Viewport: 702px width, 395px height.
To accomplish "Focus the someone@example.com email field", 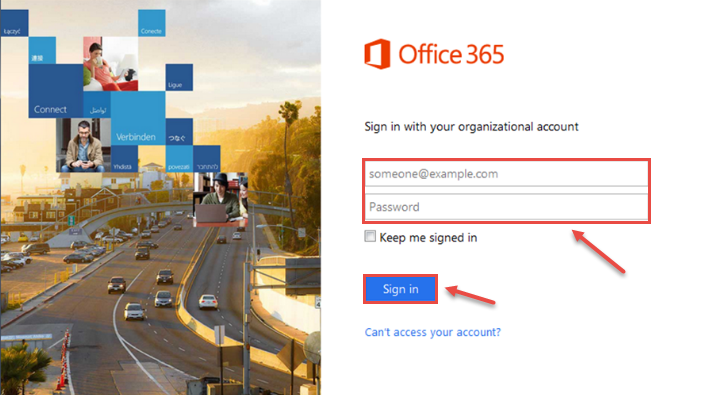I will 506,174.
